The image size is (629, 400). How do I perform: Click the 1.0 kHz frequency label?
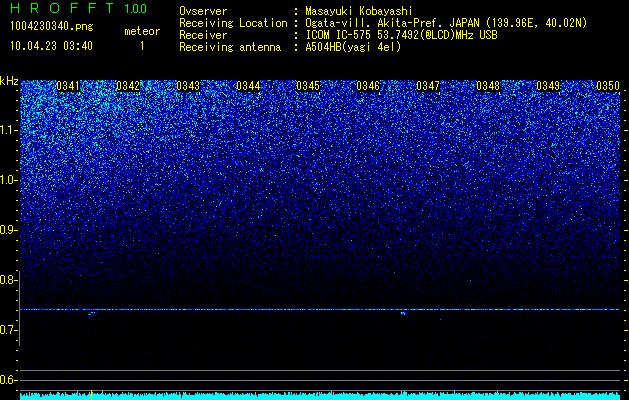[x=9, y=180]
